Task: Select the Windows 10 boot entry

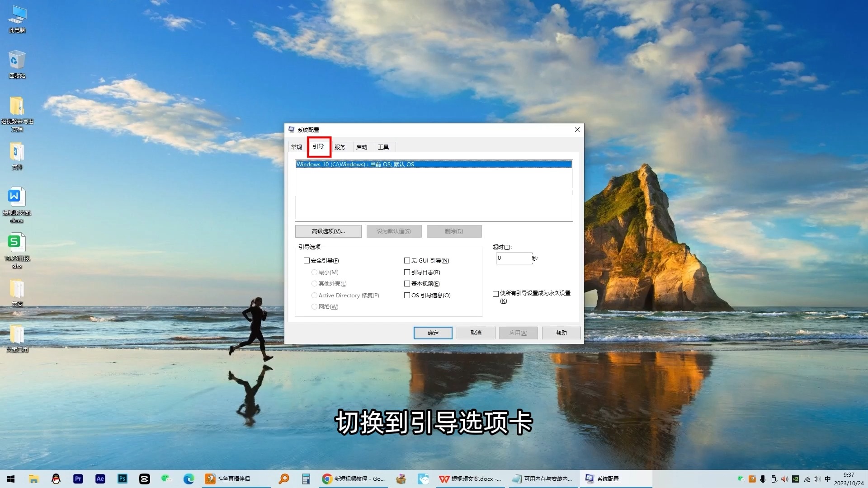Action: (x=434, y=164)
